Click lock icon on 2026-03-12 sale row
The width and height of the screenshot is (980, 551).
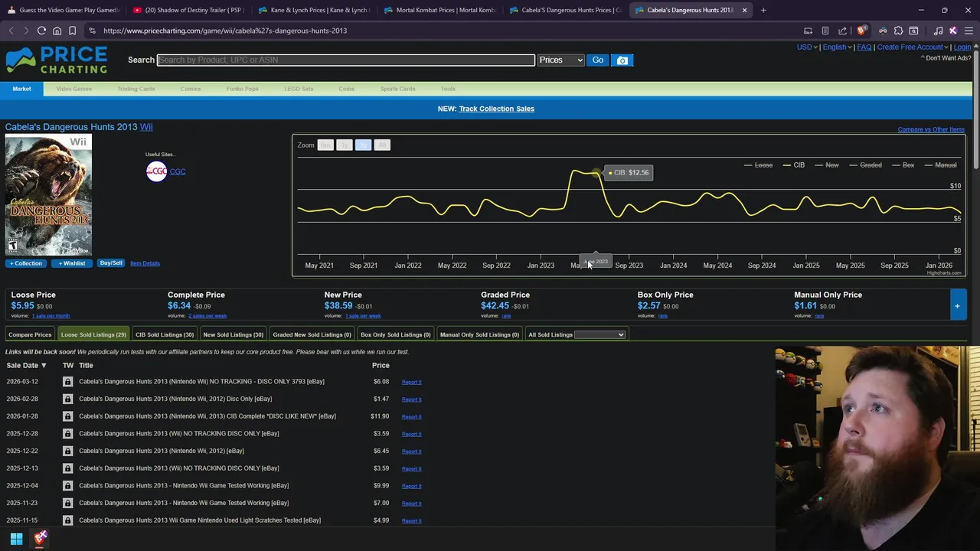point(67,382)
